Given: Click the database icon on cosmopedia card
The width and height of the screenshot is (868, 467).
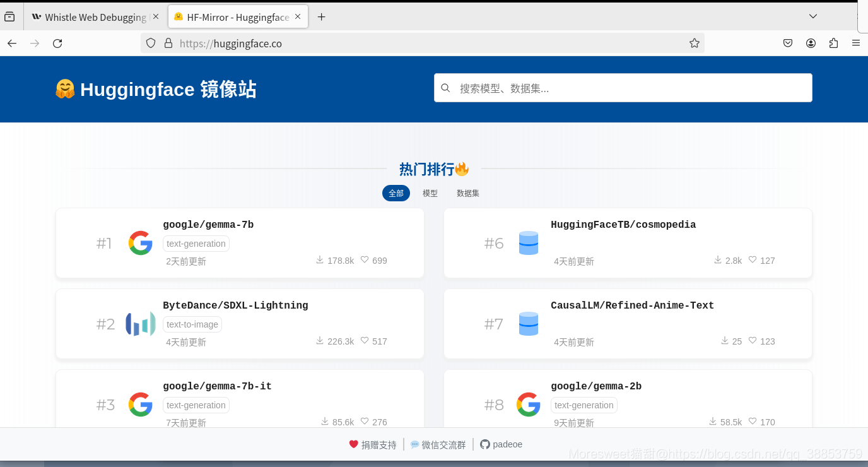Looking at the screenshot, I should [x=529, y=243].
